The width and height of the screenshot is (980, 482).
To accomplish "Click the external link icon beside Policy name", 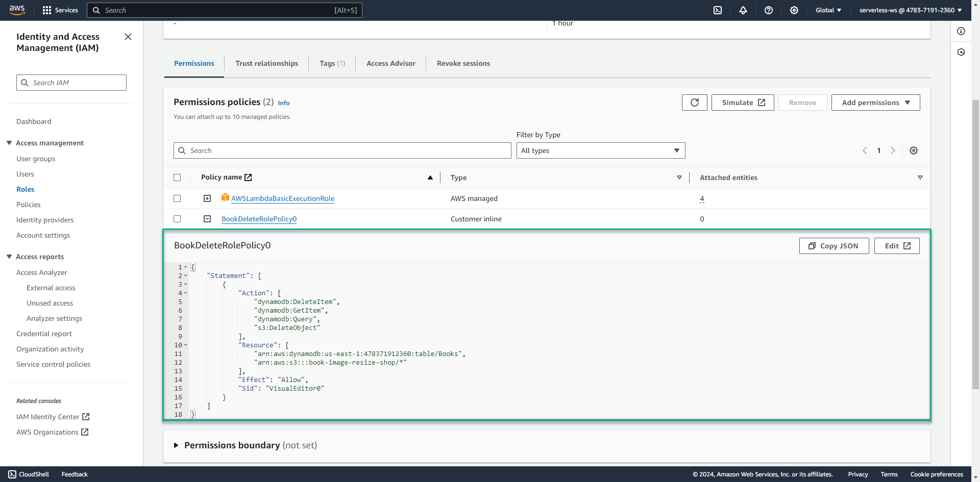I will 248,177.
